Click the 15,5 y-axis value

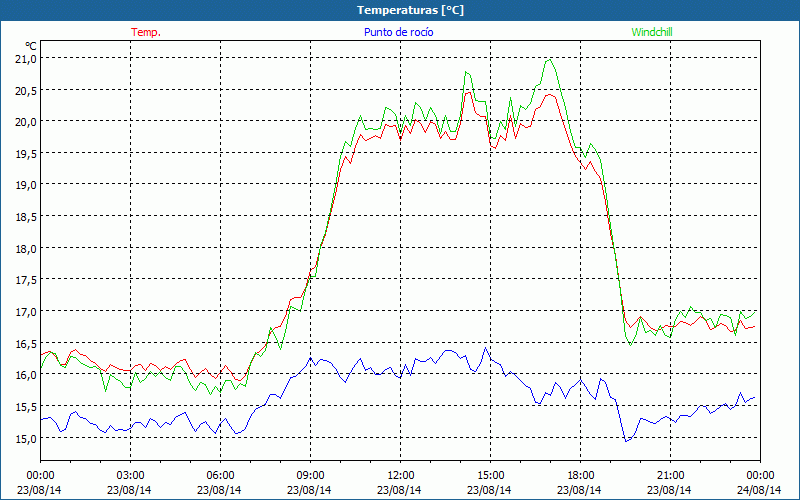pyautogui.click(x=26, y=407)
